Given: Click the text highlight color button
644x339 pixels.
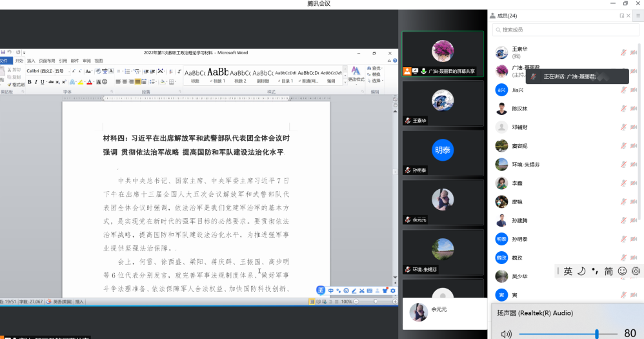Looking at the screenshot, I should pyautogui.click(x=81, y=82).
